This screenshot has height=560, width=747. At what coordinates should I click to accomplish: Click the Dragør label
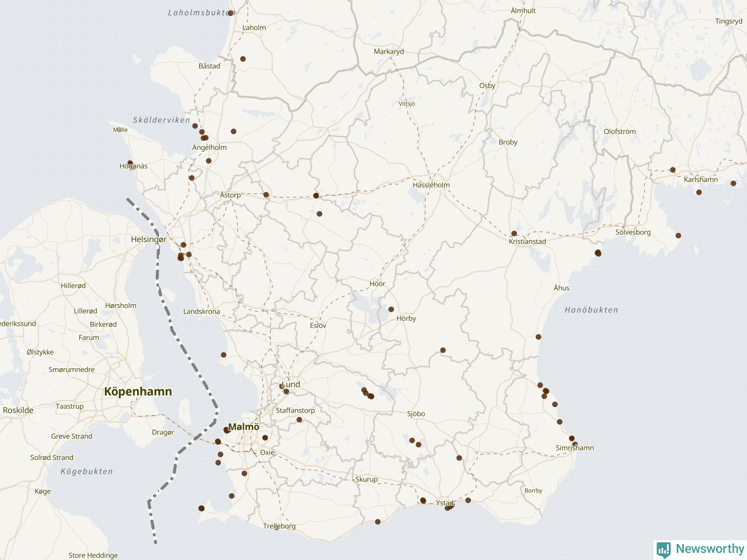(x=163, y=433)
